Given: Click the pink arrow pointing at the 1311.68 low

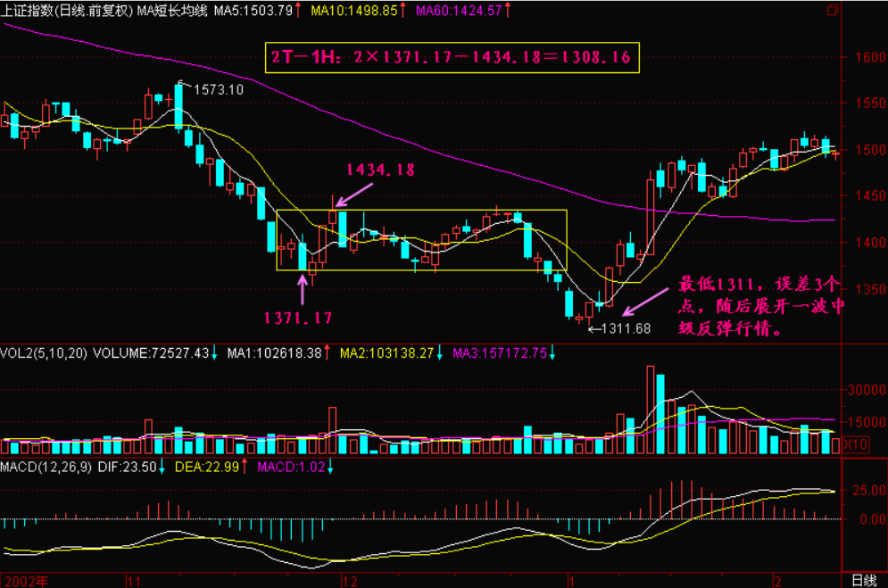Looking at the screenshot, I should click(643, 302).
